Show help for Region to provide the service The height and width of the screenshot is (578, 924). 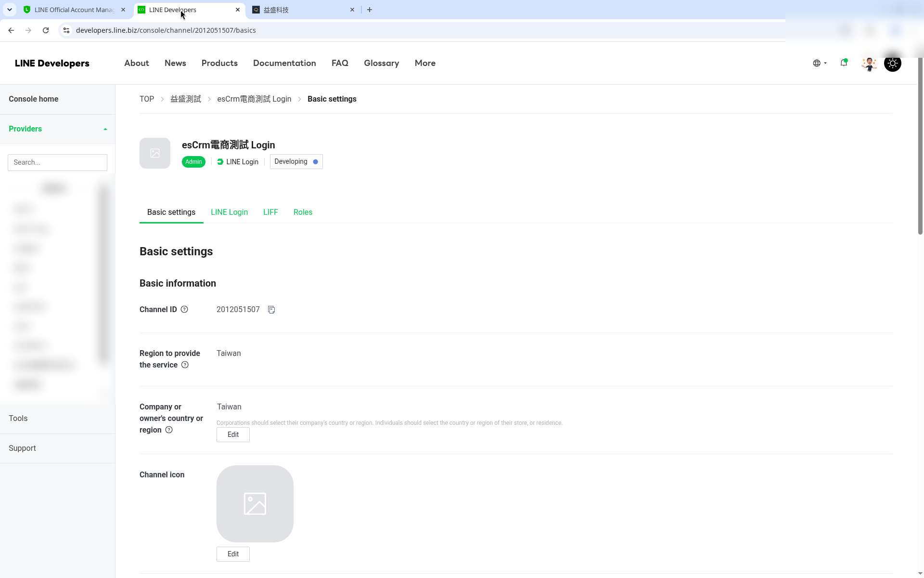(185, 365)
